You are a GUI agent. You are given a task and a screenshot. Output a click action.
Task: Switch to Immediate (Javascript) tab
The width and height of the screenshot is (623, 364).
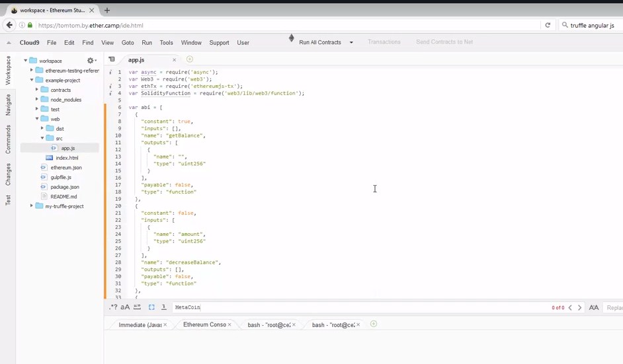tap(140, 325)
